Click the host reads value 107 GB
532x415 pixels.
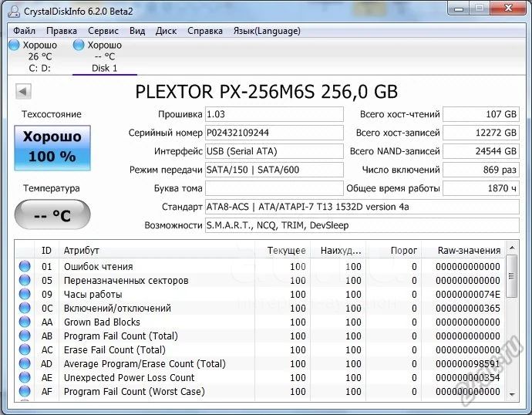pyautogui.click(x=481, y=114)
